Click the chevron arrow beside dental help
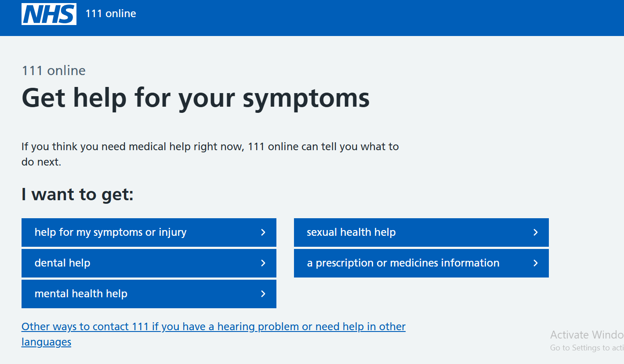624x364 pixels. (263, 263)
